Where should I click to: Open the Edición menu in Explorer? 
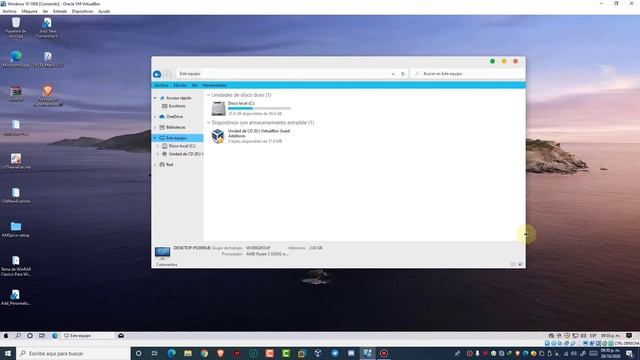click(180, 85)
